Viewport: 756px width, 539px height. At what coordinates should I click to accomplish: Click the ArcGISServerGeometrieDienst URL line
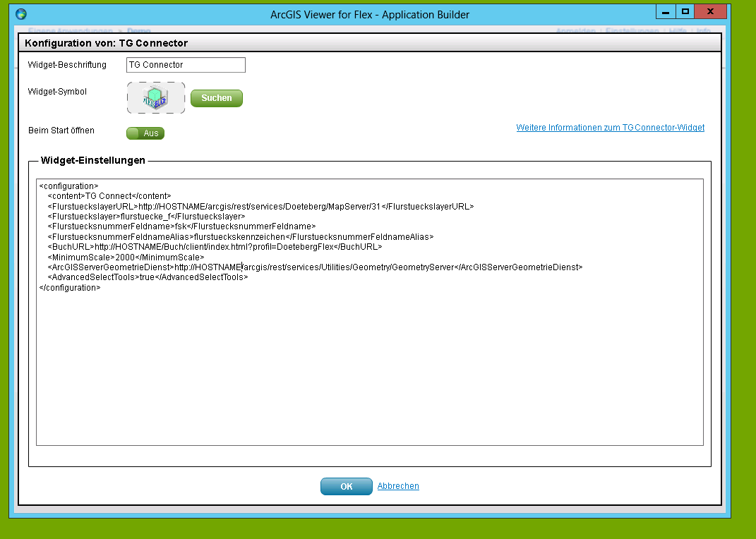click(316, 267)
